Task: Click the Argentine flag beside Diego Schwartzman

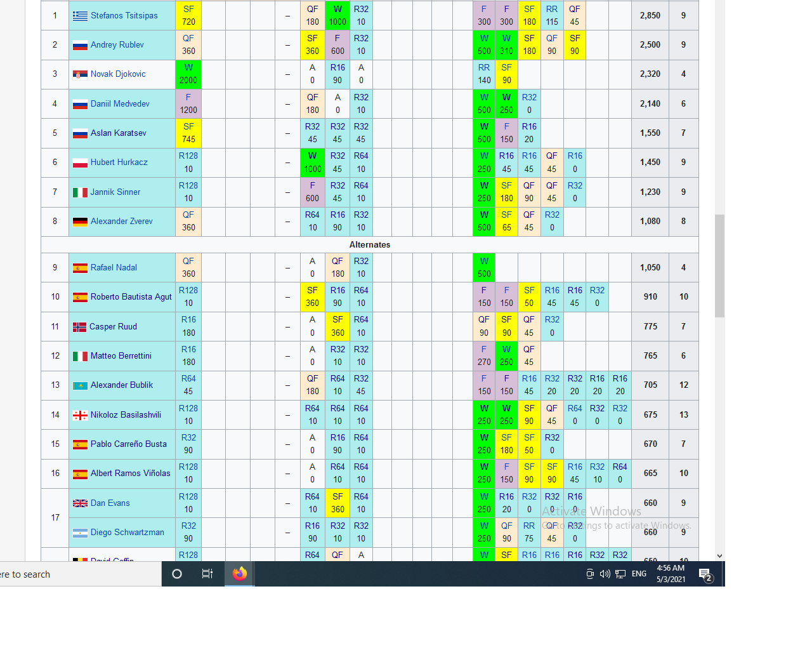Action: 80,533
